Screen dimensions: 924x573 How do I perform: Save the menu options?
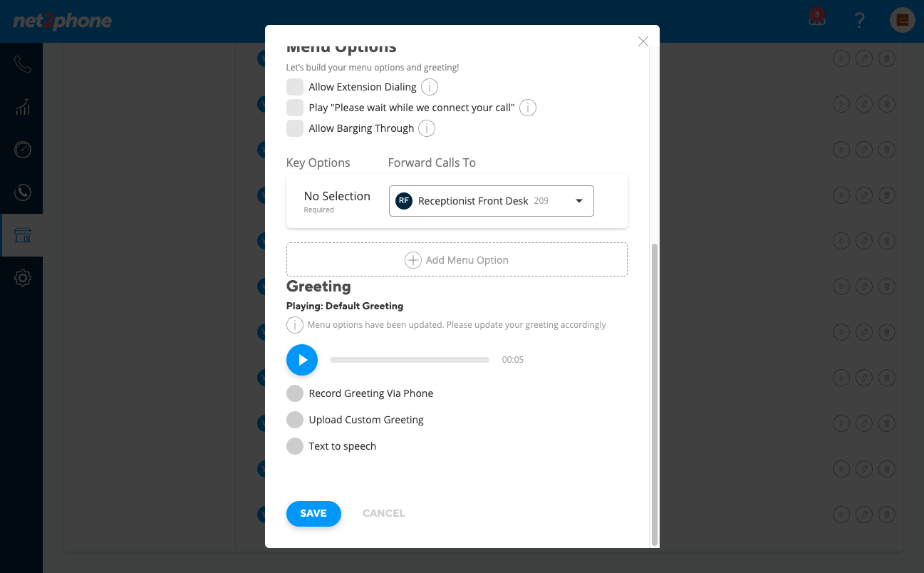tap(313, 513)
